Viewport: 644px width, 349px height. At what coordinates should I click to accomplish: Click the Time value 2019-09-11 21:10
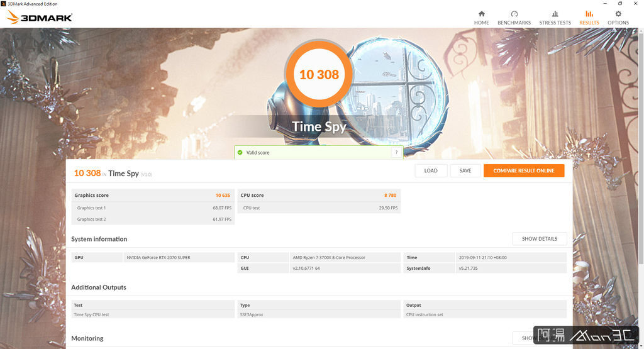482,257
